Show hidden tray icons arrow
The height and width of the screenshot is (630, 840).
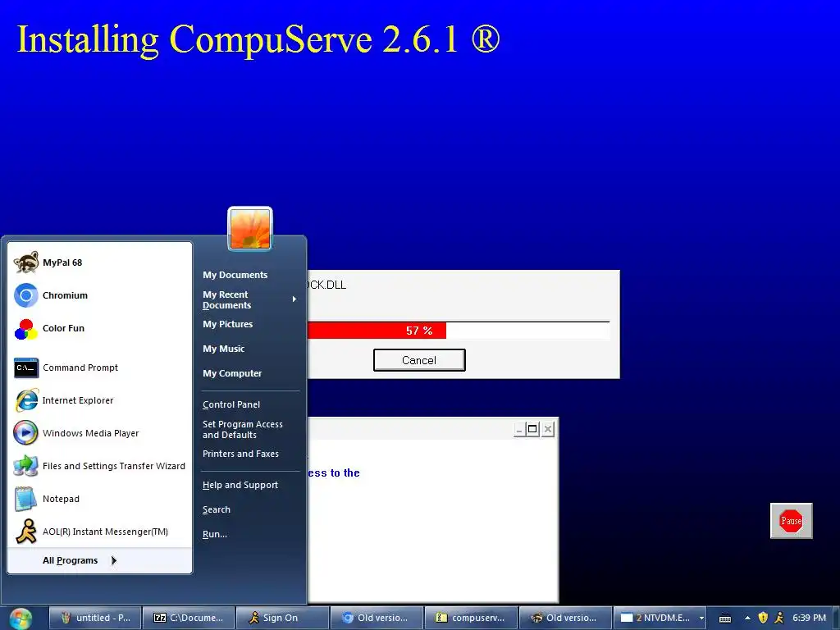pos(747,618)
